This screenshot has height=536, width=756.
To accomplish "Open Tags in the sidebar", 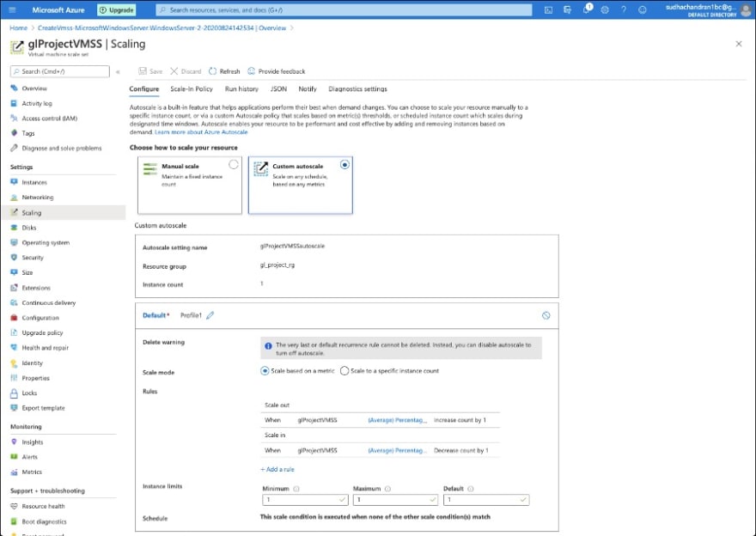I will tap(28, 133).
